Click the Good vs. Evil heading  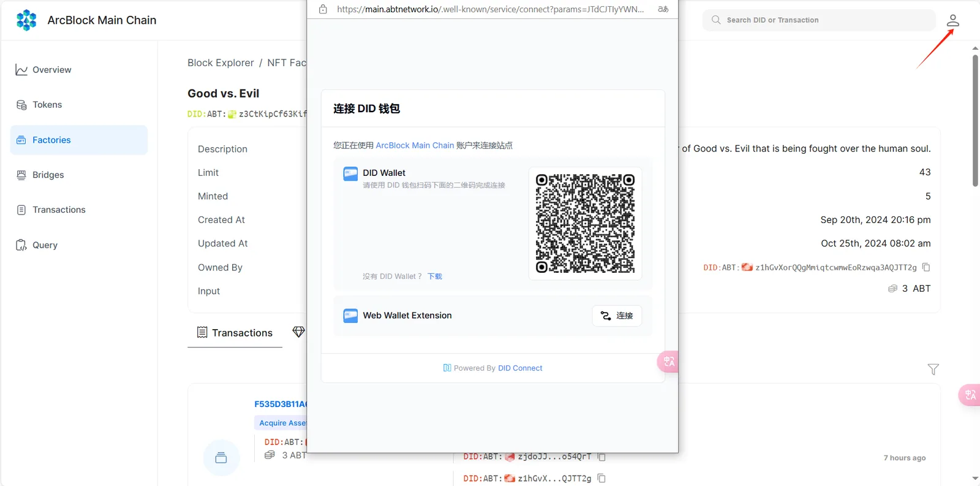point(224,93)
